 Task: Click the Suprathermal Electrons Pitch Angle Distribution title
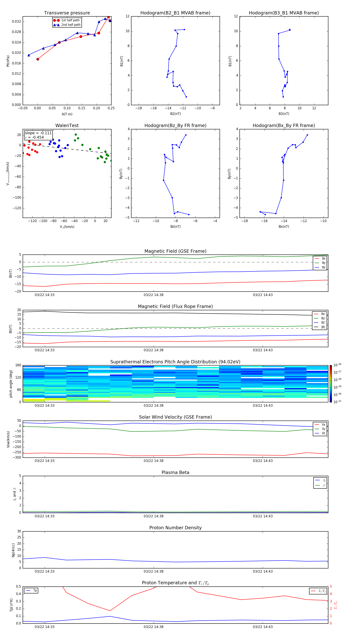coord(175,362)
